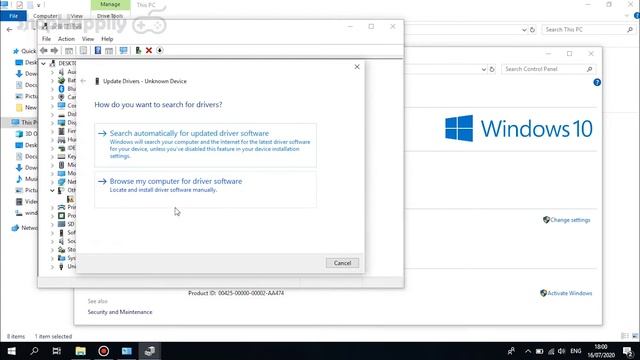640x360 pixels.
Task: Choose Search automatically for updated driver software
Action: [205, 144]
